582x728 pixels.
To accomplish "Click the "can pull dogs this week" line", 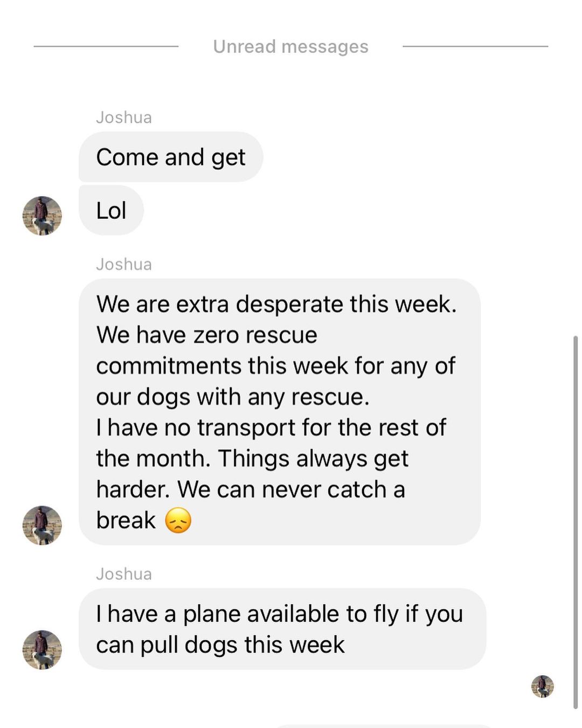I will tap(220, 645).
